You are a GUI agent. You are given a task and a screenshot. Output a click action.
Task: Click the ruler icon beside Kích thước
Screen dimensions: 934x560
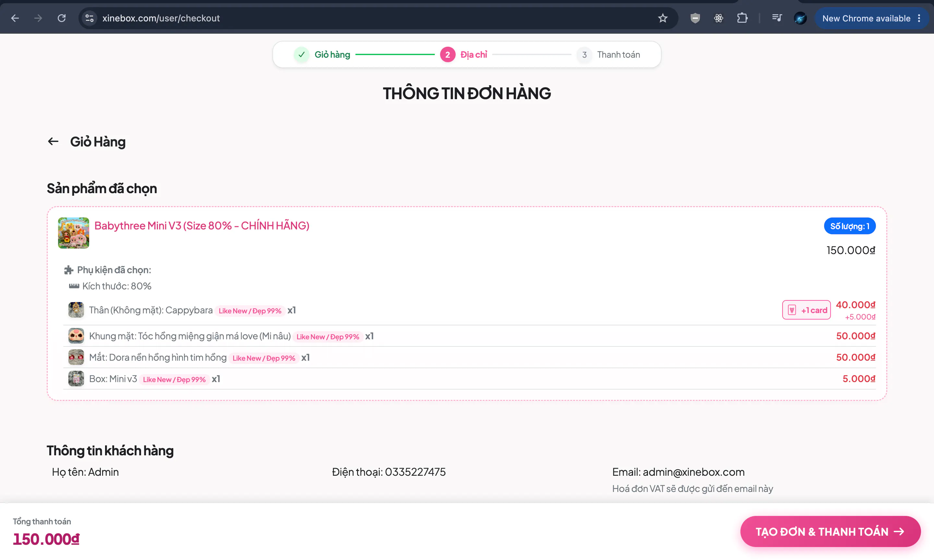74,286
